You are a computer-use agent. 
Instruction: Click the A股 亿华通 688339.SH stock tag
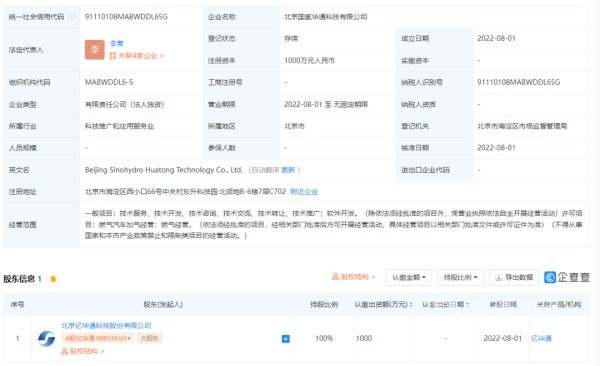(97, 338)
